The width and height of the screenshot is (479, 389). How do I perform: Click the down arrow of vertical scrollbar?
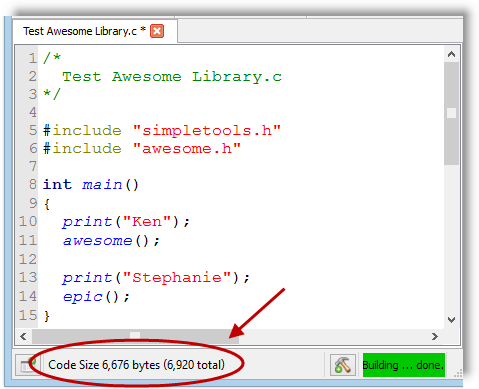[452, 320]
